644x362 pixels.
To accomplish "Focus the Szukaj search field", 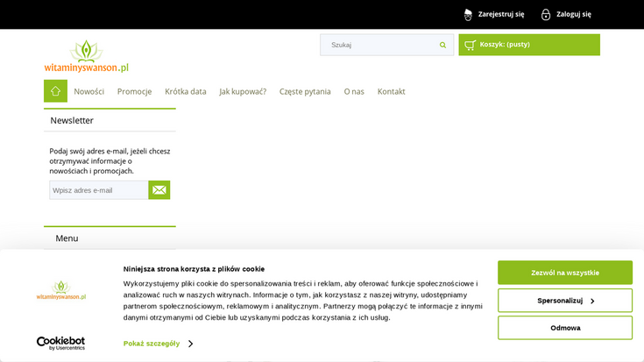I will click(380, 45).
